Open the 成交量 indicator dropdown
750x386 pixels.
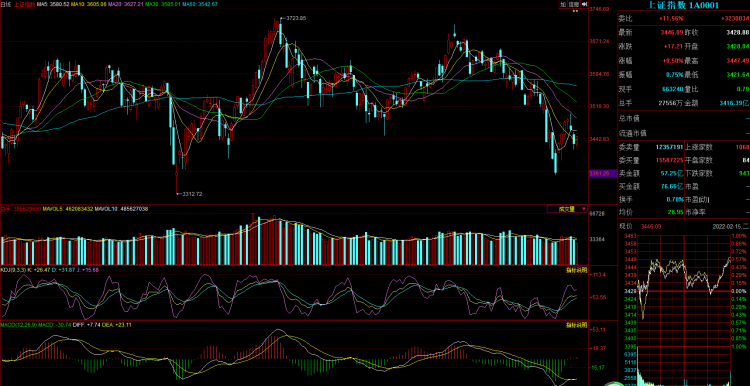point(567,209)
